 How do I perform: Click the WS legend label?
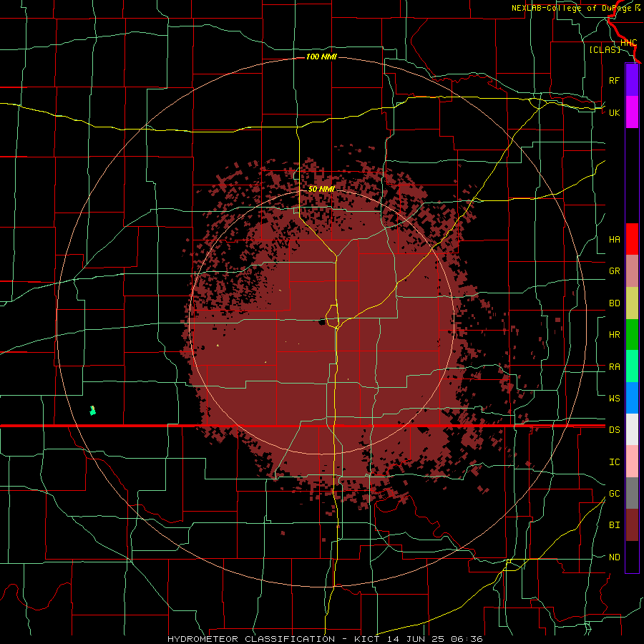(614, 399)
